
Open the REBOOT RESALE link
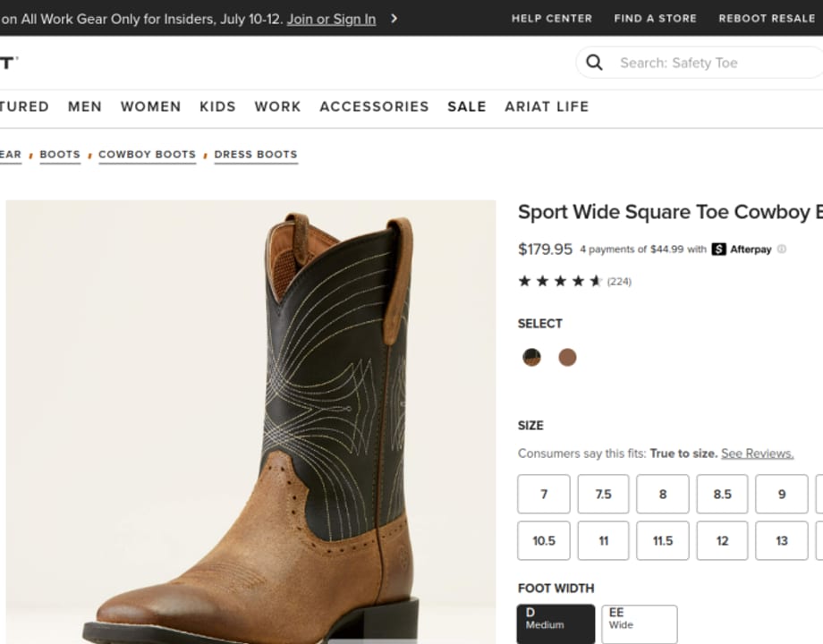[767, 19]
